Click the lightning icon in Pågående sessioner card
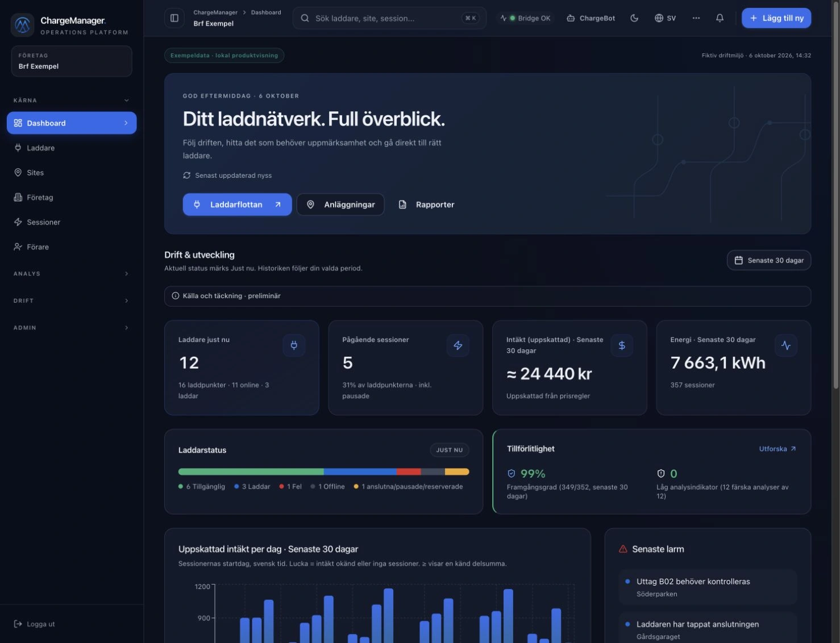The image size is (840, 643). [x=458, y=345]
